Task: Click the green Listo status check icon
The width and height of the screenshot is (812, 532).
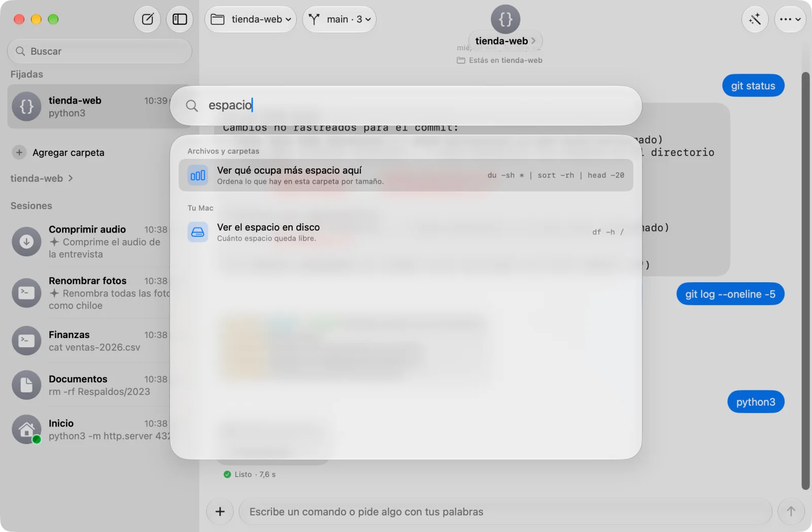Action: pyautogui.click(x=227, y=474)
